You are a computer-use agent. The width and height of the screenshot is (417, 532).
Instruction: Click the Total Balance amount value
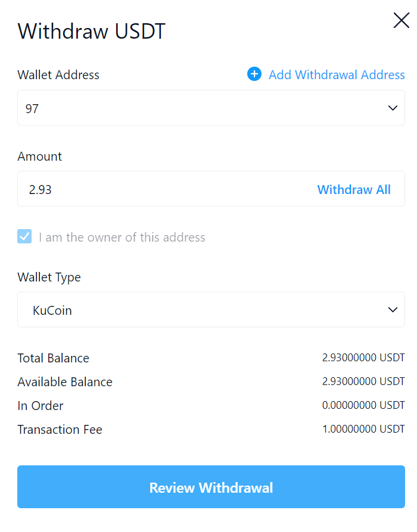click(363, 358)
